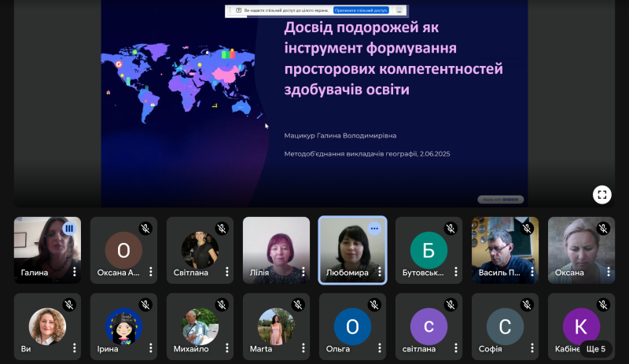The image size is (629, 364).
Task: Click the muted microphone icon on Василь's tile
Action: [527, 228]
